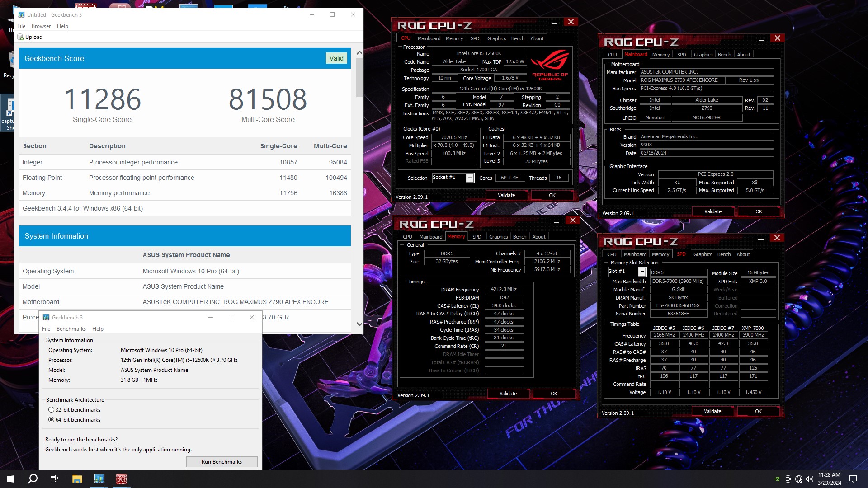
Task: Open SPD tab in CPU-Z Memory window
Action: coord(476,237)
